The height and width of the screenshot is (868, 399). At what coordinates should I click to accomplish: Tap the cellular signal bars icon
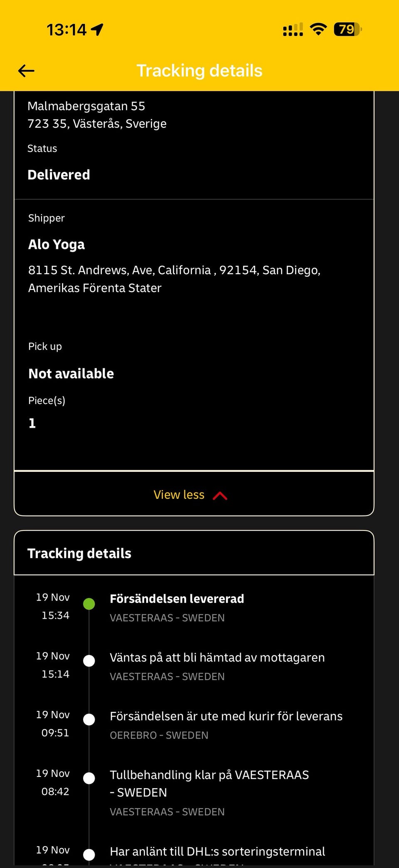click(293, 30)
